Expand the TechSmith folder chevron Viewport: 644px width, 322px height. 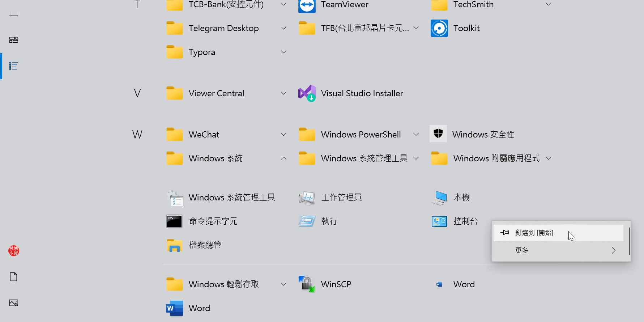tap(549, 4)
